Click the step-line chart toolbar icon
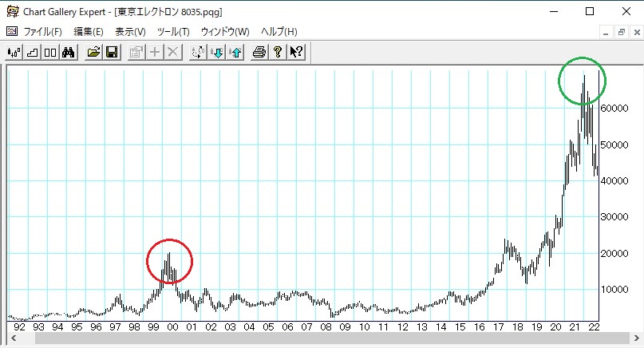This screenshot has height=348, width=644. [x=33, y=53]
